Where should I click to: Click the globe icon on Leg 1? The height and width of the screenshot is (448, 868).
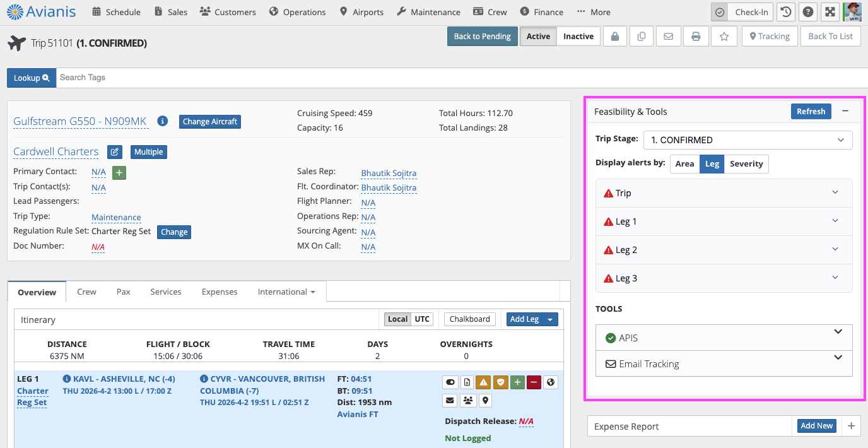pyautogui.click(x=550, y=382)
